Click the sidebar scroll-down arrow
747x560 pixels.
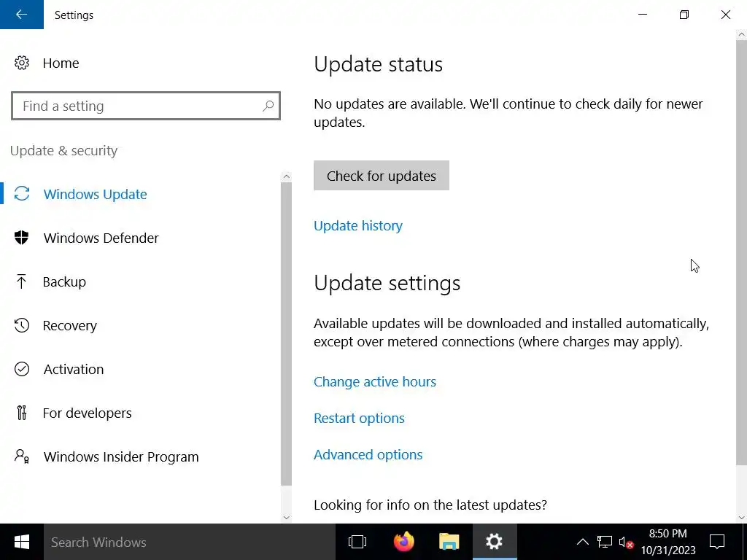pyautogui.click(x=286, y=517)
